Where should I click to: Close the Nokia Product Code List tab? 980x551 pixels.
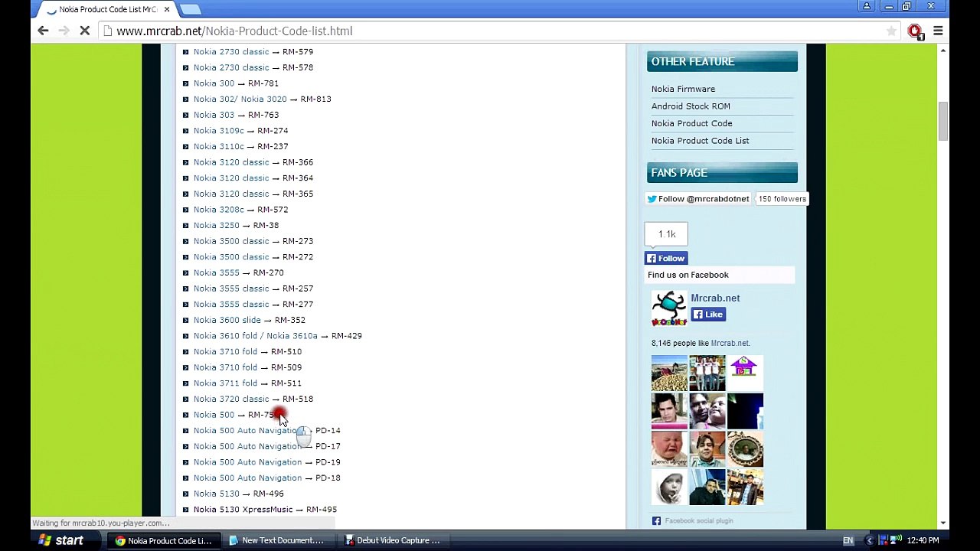pos(166,9)
